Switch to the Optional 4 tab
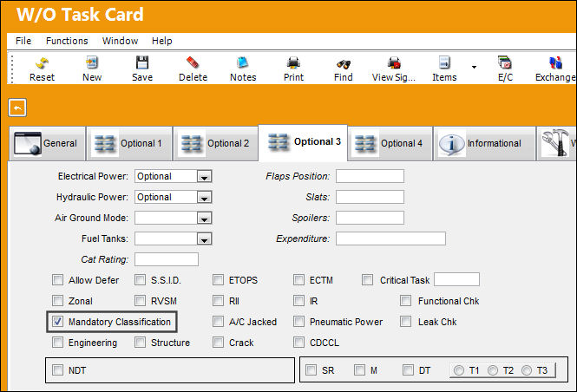577x392 pixels. point(390,143)
